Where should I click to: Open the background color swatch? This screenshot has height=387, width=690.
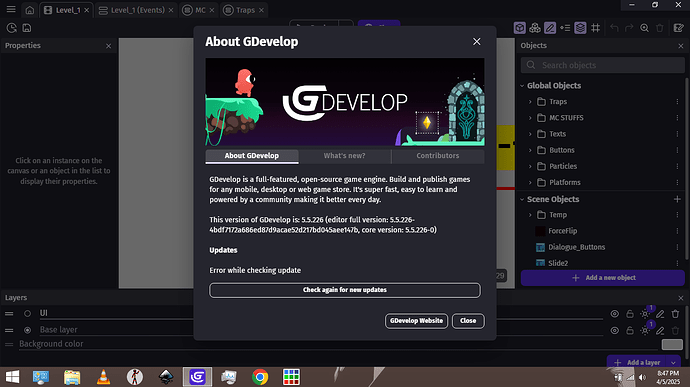tap(672, 344)
